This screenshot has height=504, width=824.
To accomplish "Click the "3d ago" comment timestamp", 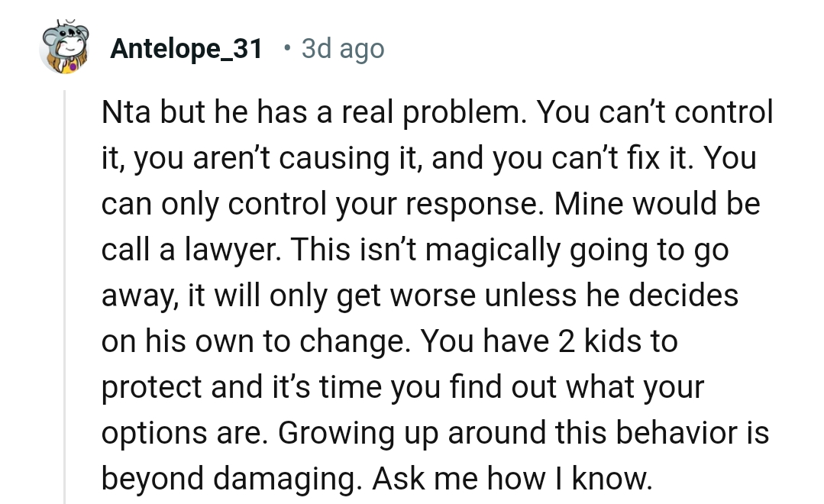I will [x=343, y=50].
